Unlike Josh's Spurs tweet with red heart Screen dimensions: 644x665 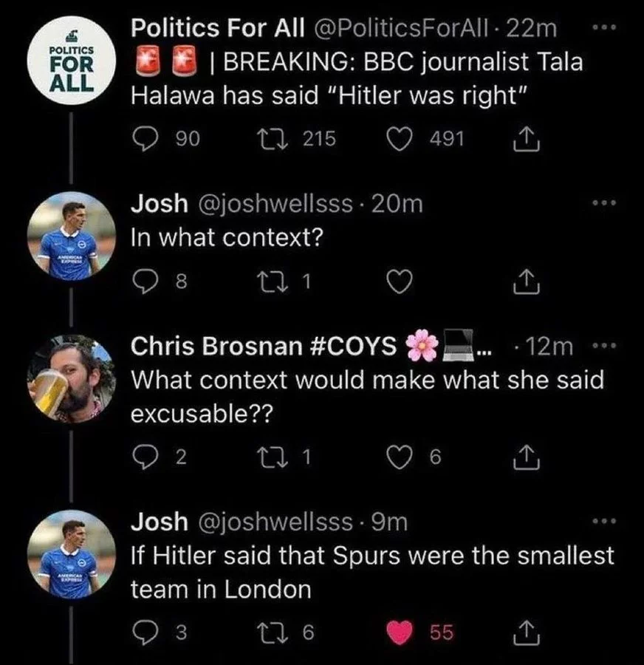pos(402,632)
